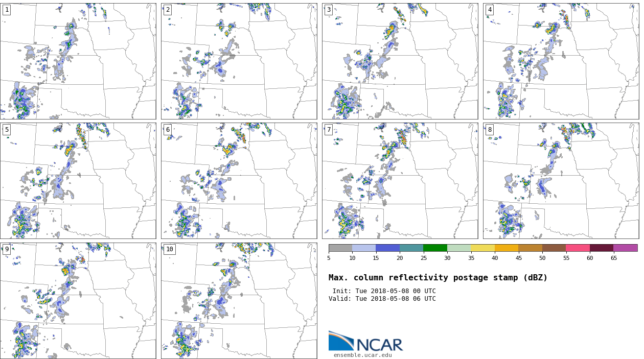Select ensemble member 8 map thumbnail
Screen dimensions: 644x359
561,181
